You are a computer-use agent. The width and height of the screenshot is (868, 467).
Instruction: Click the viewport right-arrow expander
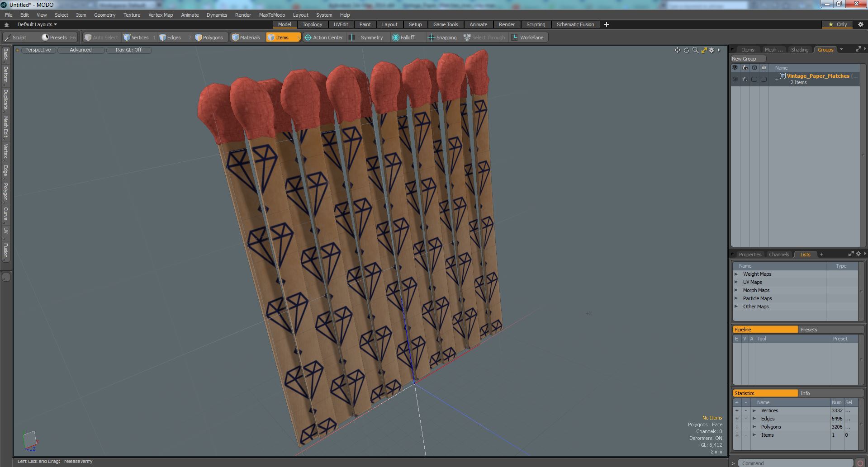pyautogui.click(x=719, y=50)
